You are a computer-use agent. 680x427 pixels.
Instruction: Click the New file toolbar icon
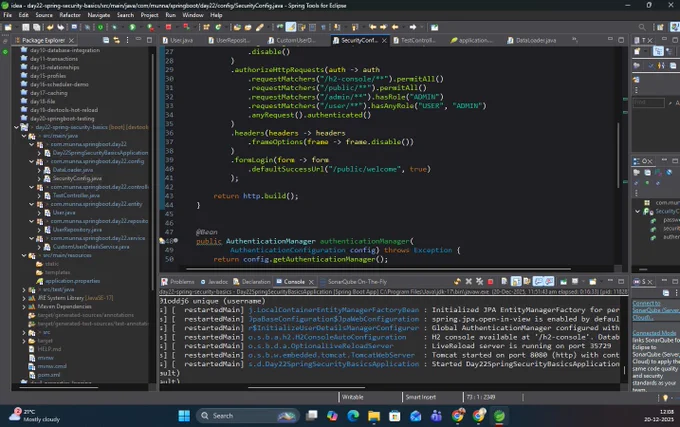(x=8, y=27)
